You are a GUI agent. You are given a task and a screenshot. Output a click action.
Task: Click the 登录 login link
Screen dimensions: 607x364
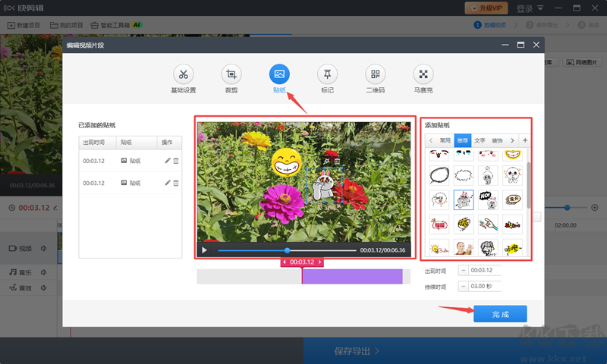click(524, 8)
